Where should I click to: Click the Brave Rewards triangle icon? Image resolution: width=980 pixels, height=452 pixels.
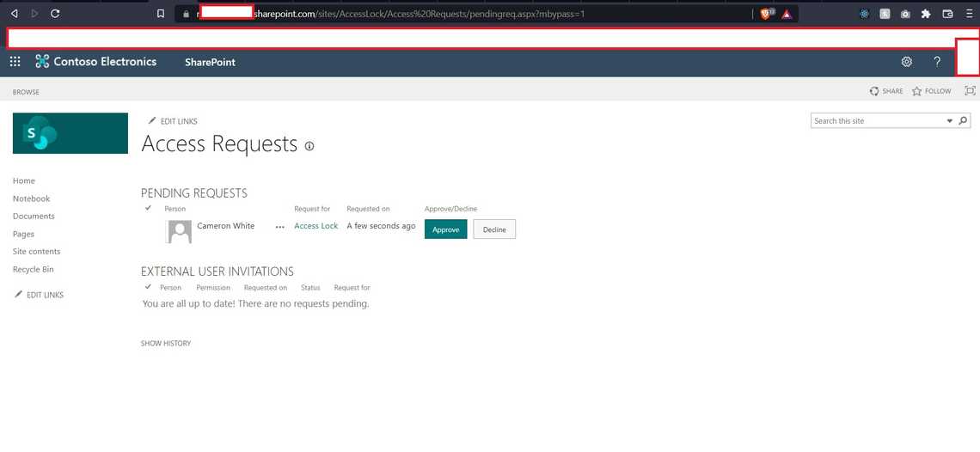pos(787,14)
